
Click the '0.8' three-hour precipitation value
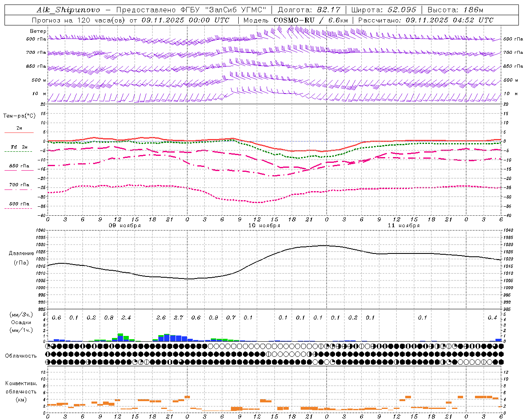click(x=109, y=318)
